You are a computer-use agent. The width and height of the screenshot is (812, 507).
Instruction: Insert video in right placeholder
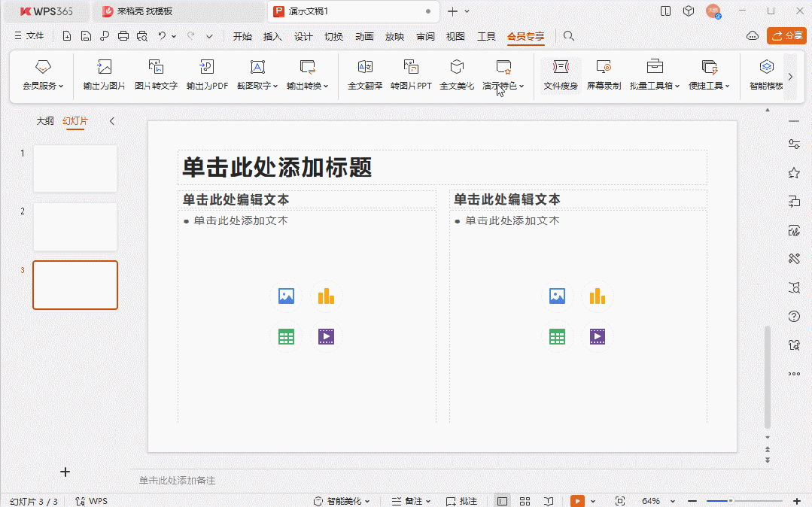[597, 336]
